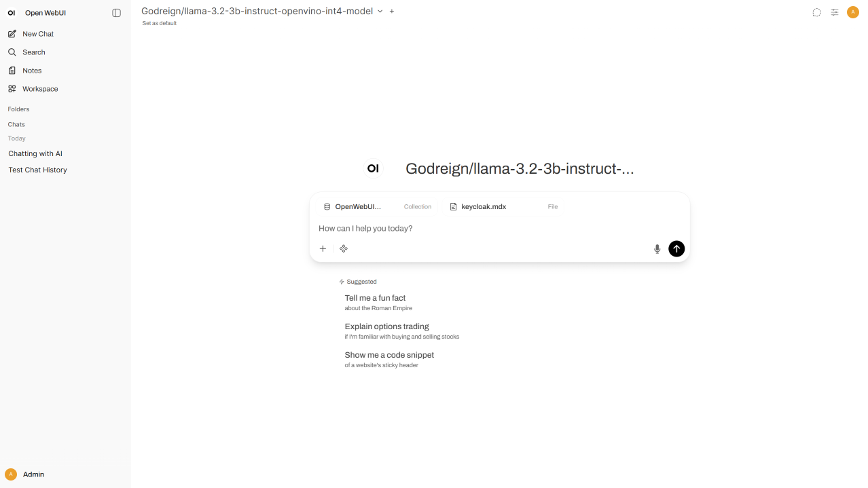
Task: Open the Test Chat History conversation
Action: tap(37, 170)
